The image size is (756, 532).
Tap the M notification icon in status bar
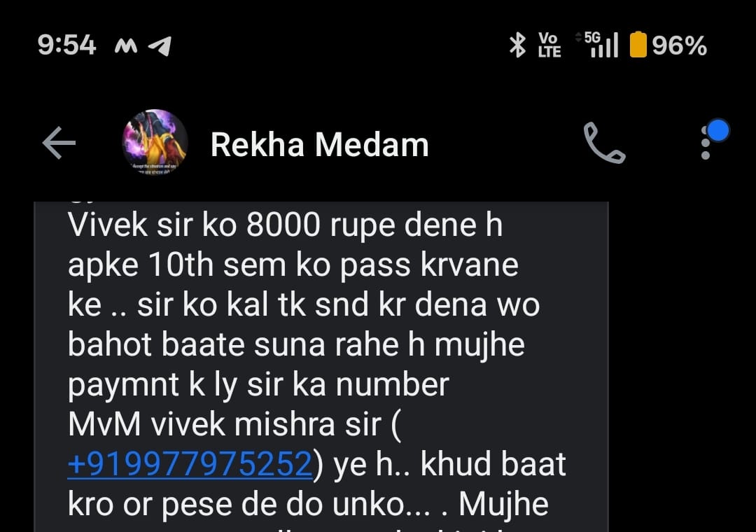[x=126, y=46]
